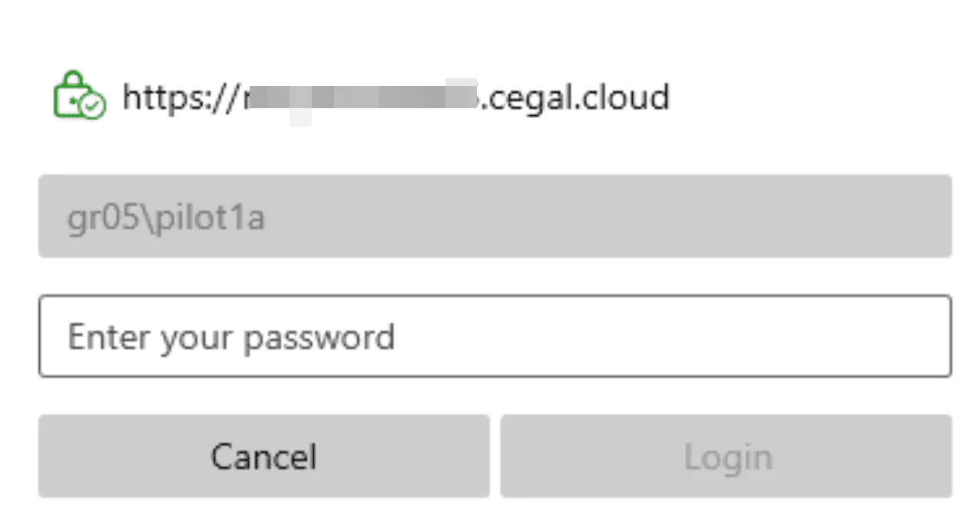Image resolution: width=980 pixels, height=531 pixels.
Task: Place cursor in the password box
Action: (495, 336)
